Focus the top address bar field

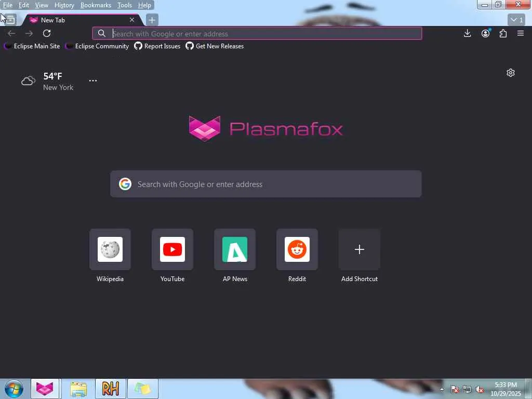pyautogui.click(x=257, y=33)
